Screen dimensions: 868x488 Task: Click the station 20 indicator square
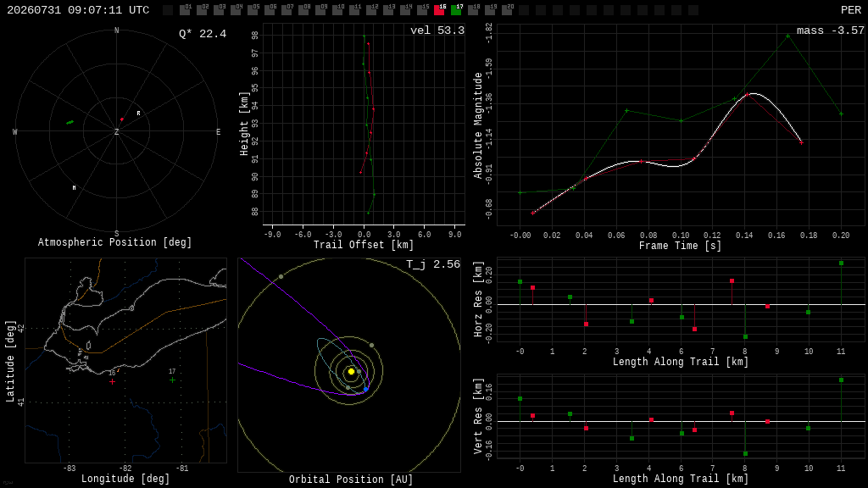tap(507, 9)
